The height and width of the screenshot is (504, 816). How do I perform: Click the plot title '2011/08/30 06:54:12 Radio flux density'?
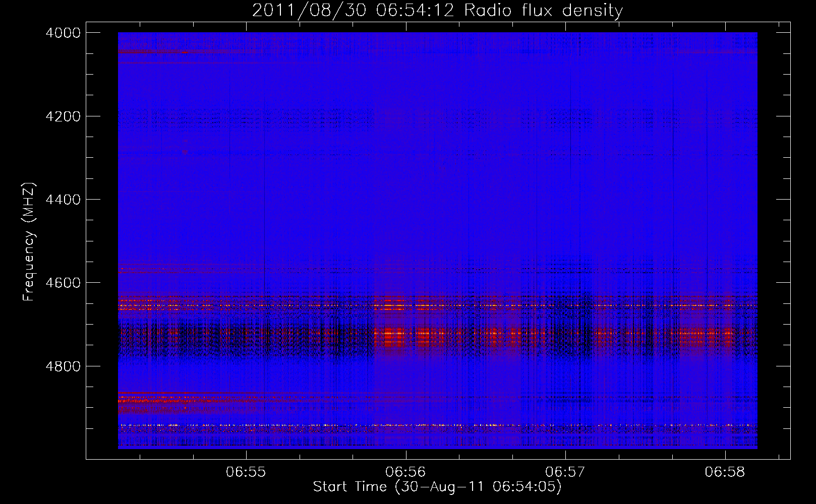pyautogui.click(x=438, y=11)
